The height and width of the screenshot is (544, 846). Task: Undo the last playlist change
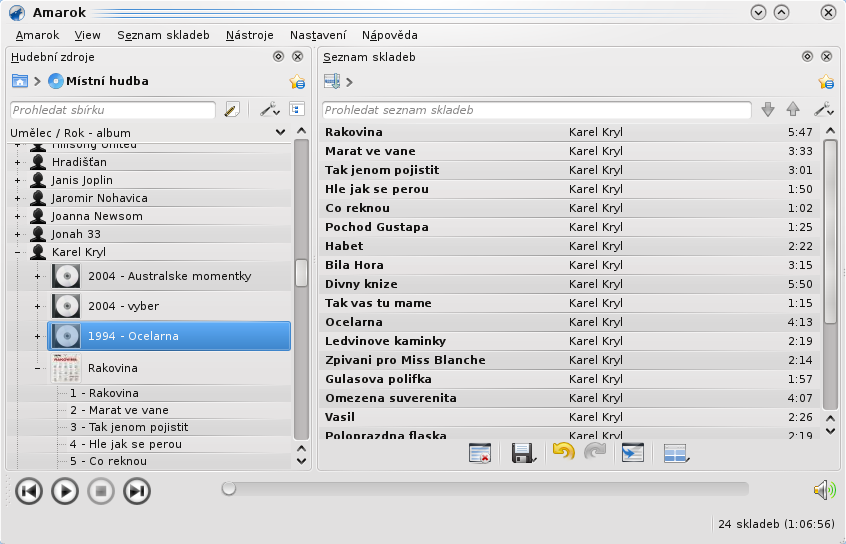coord(563,452)
